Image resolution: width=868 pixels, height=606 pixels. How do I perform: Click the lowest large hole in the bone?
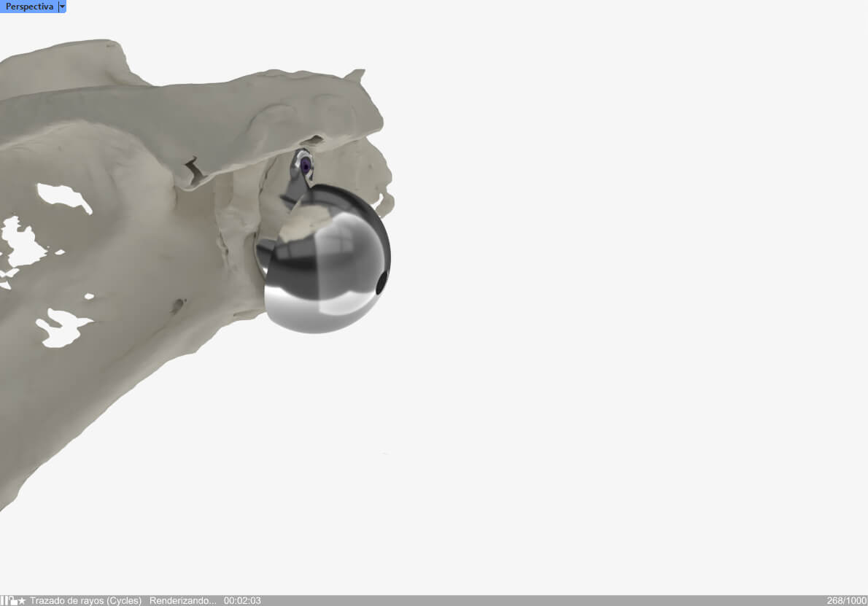coord(64,328)
